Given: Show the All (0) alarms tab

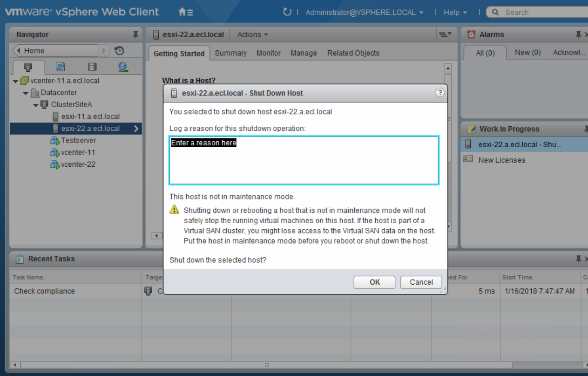Looking at the screenshot, I should point(485,53).
